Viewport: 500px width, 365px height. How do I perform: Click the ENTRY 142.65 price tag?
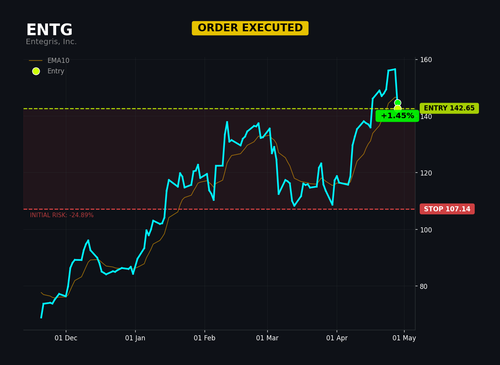(x=449, y=108)
